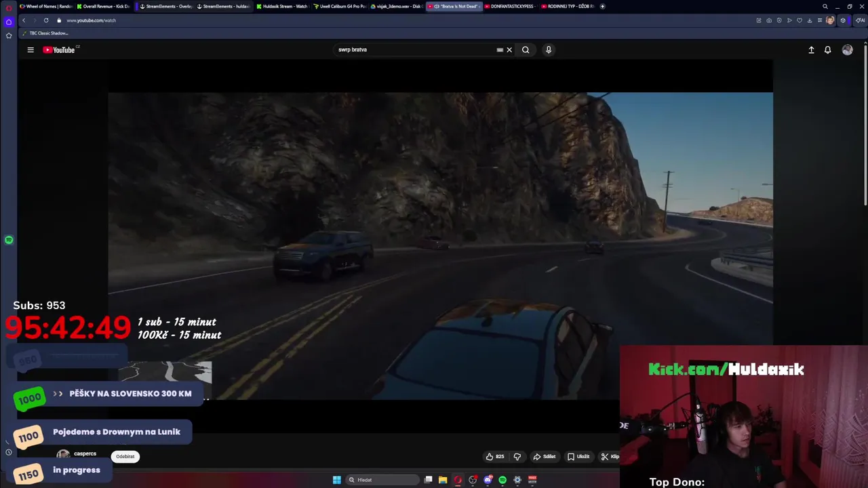This screenshot has height=488, width=868.
Task: Open a new browser tab with plus
Action: pyautogui.click(x=602, y=6)
